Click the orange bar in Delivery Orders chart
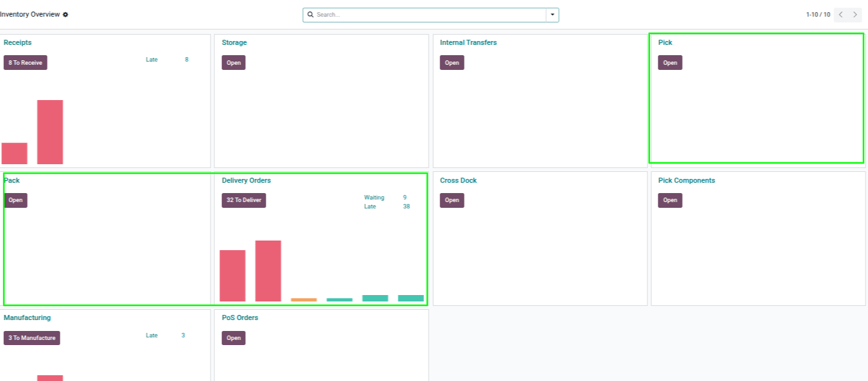The width and height of the screenshot is (868, 381). pyautogui.click(x=304, y=300)
